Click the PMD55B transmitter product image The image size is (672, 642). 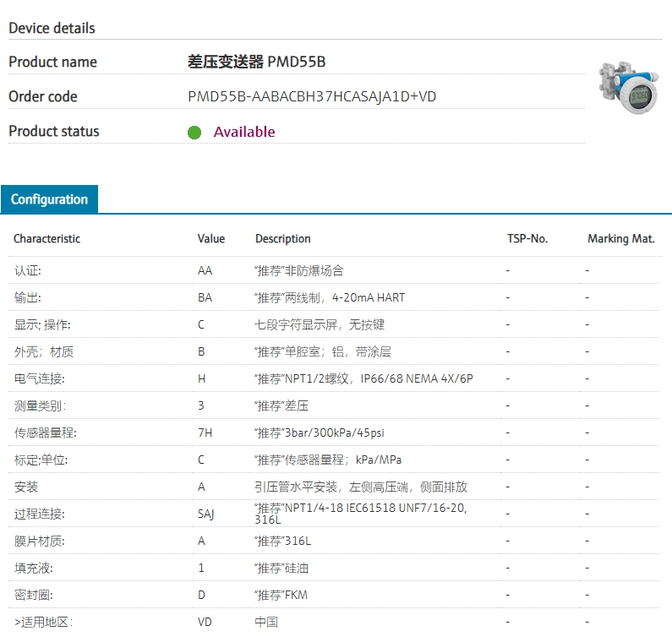point(628,87)
